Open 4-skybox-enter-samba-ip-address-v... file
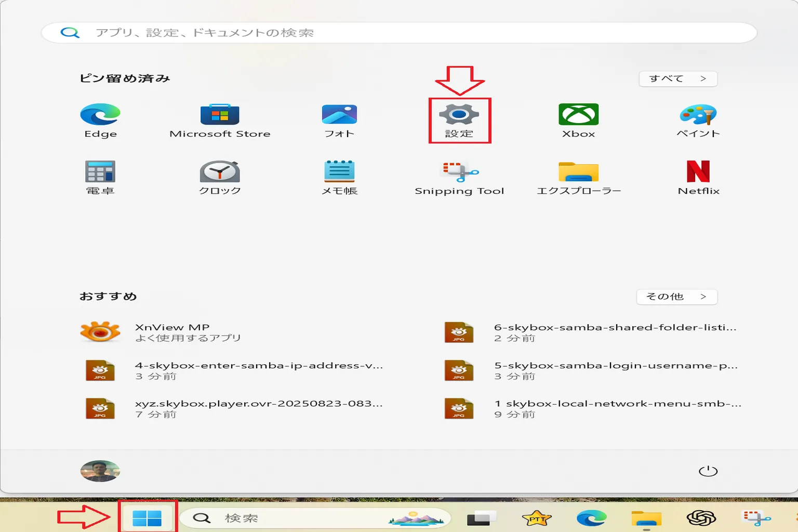Image resolution: width=798 pixels, height=532 pixels. [234, 370]
